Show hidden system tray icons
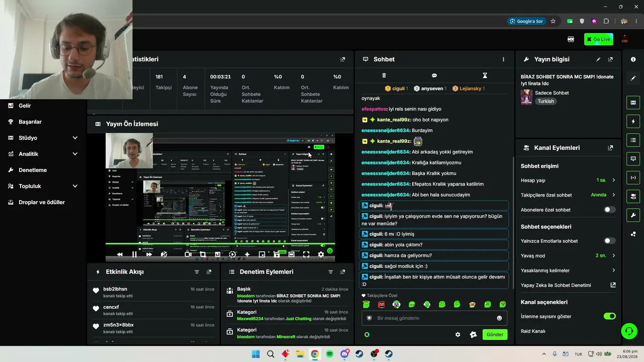644x362 pixels. pyautogui.click(x=544, y=354)
